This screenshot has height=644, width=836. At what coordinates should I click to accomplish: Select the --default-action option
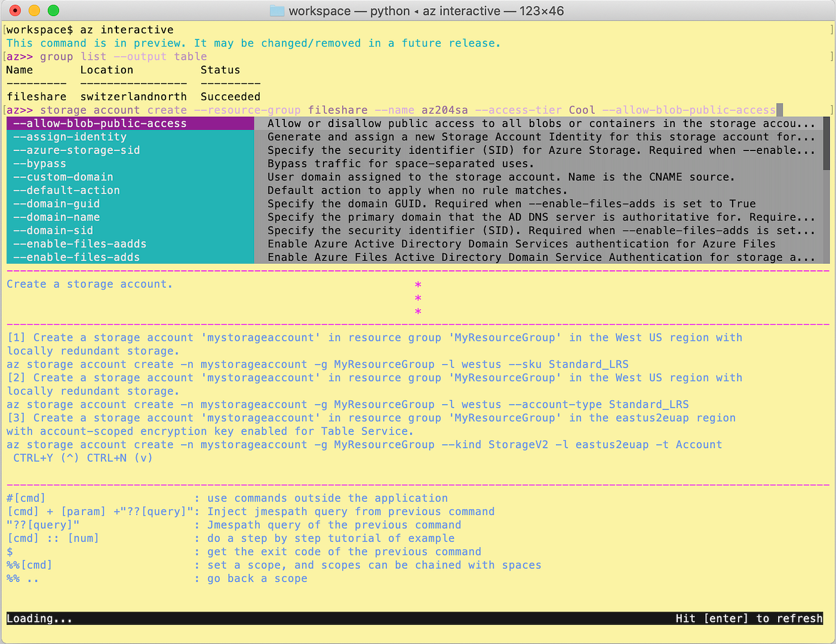click(130, 190)
